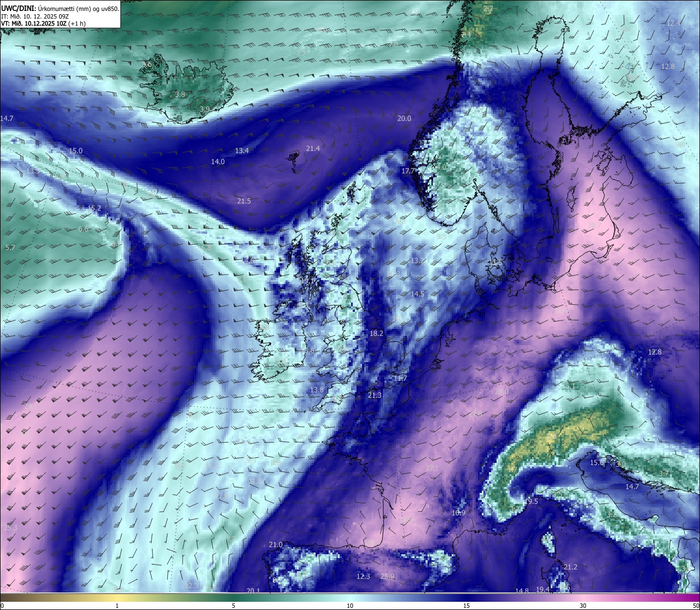Viewport: 700px width, 610px height.
Task: Click the 10.9 value in southern France
Action: coord(458,513)
